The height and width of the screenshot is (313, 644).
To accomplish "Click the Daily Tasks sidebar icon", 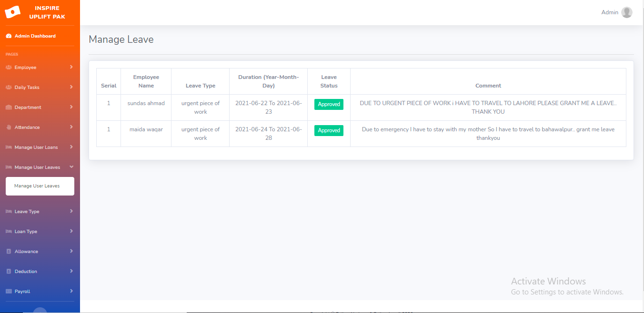I will 9,88.
